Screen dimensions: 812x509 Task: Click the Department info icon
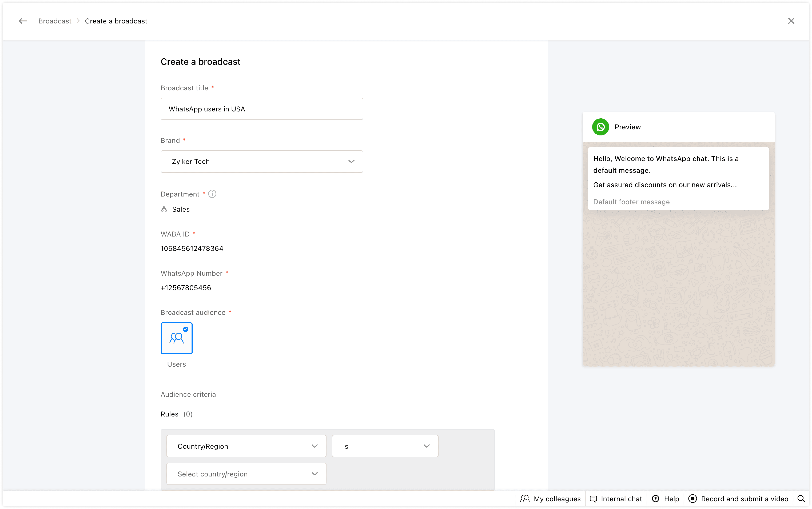[x=212, y=194]
